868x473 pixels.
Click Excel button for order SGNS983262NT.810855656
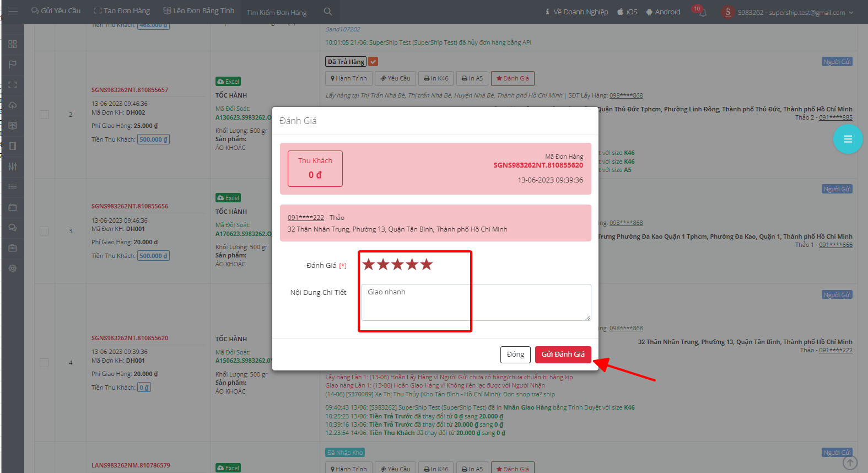pos(228,198)
